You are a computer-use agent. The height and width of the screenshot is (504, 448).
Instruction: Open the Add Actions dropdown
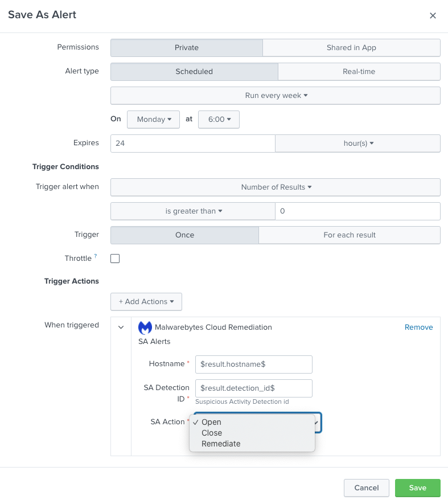(146, 301)
